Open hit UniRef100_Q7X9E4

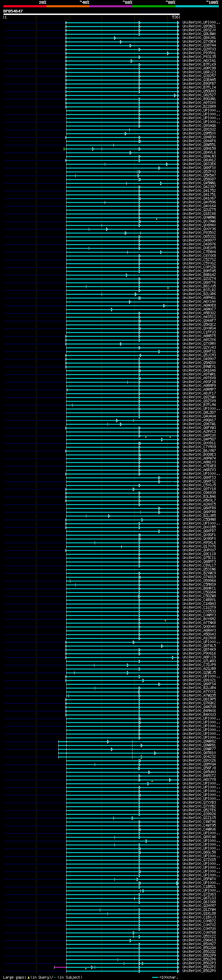tap(199, 41)
